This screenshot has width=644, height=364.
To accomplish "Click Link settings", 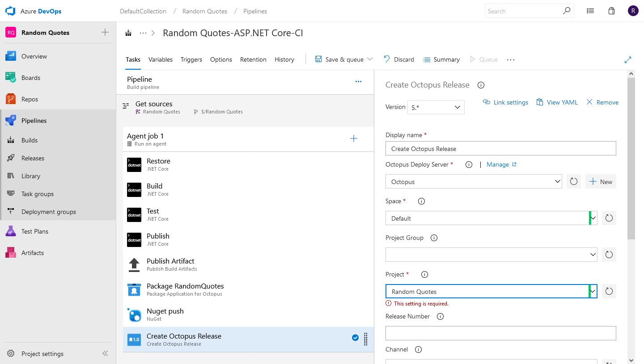I will [505, 102].
